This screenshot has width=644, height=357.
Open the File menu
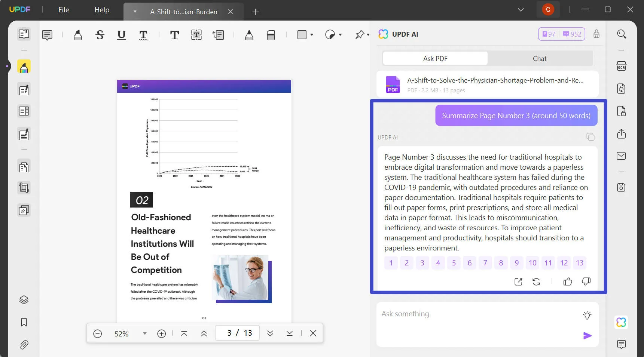(x=64, y=10)
